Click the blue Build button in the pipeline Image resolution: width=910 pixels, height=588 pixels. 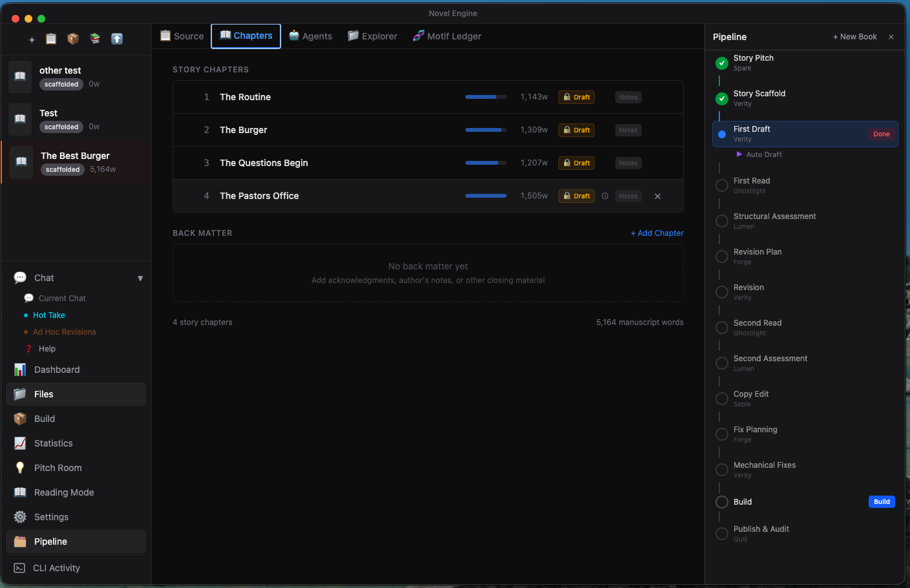coord(882,502)
